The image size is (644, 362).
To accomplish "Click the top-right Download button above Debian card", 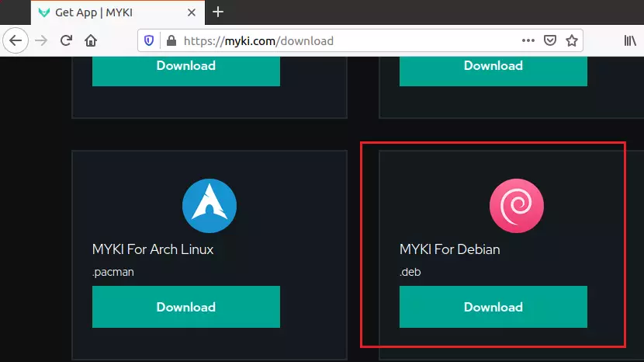I will [x=493, y=71].
